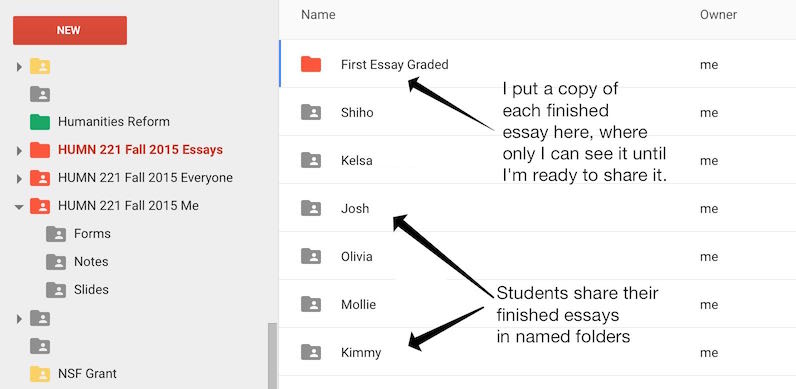
Task: Collapse the HUMN 221 Fall 2015 Me folder
Action: pyautogui.click(x=19, y=207)
